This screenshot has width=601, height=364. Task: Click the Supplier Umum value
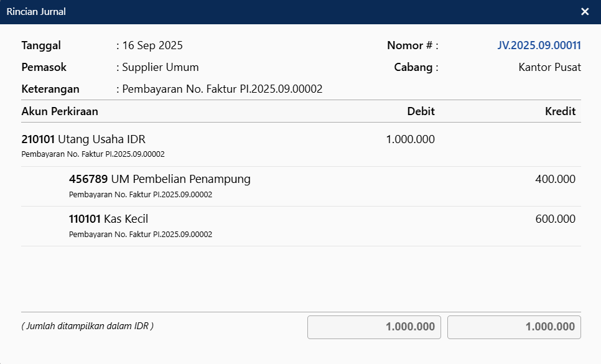[161, 67]
